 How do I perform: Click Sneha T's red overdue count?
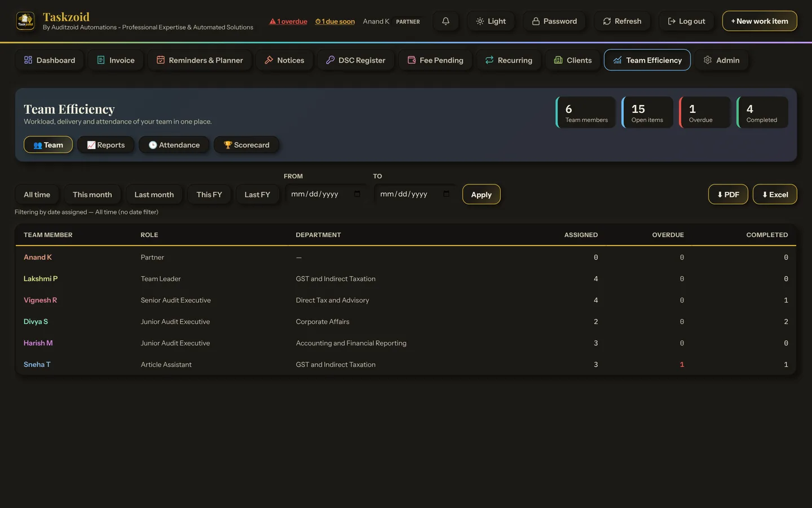point(682,365)
